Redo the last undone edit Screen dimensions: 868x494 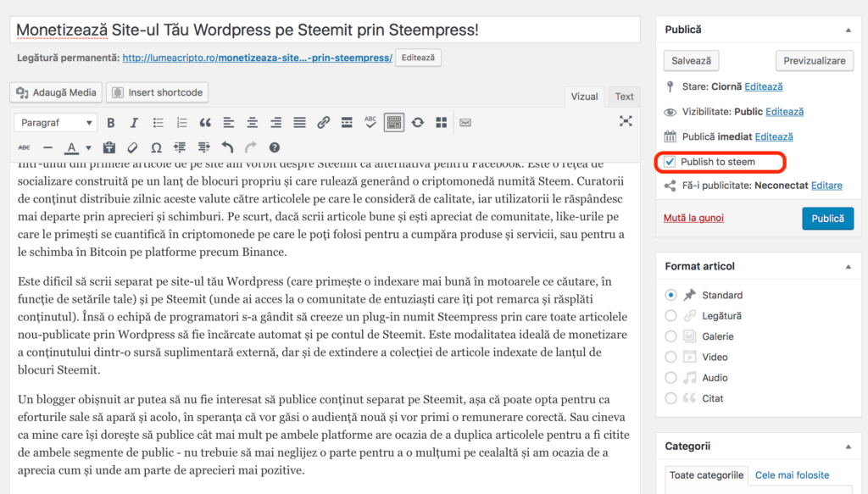(251, 147)
